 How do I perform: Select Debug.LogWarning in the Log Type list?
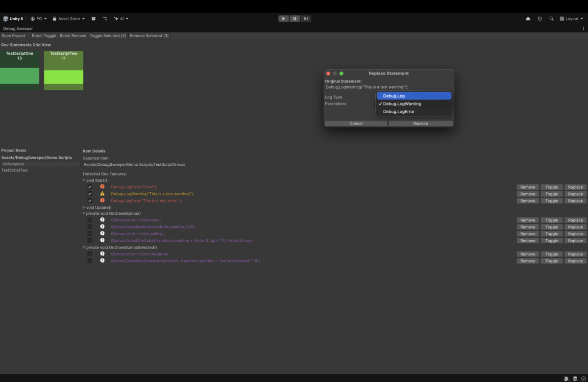414,104
